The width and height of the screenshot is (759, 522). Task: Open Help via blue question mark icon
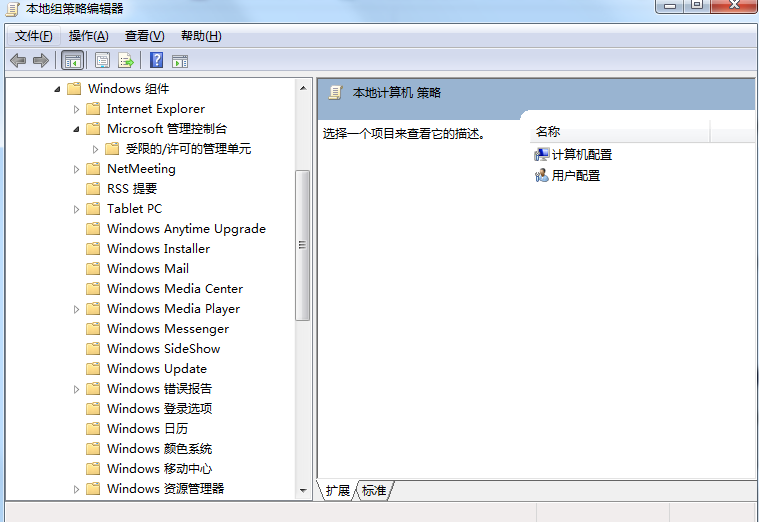tap(156, 61)
